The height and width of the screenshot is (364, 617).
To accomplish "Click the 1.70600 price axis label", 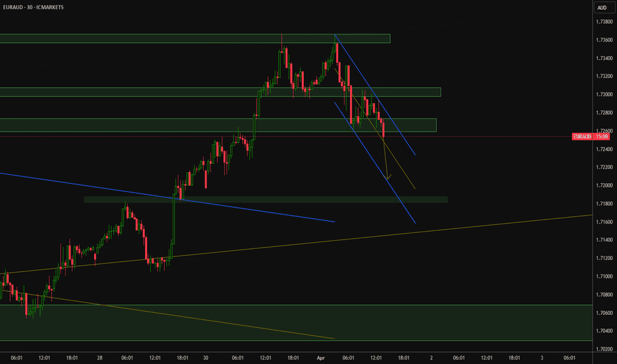I will [x=604, y=313].
